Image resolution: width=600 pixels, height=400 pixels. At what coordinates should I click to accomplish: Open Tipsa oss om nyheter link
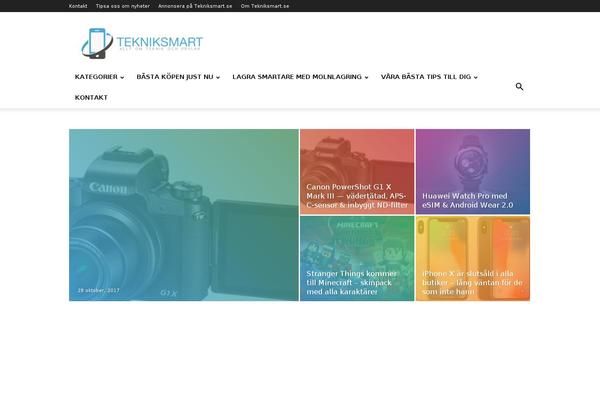[123, 6]
